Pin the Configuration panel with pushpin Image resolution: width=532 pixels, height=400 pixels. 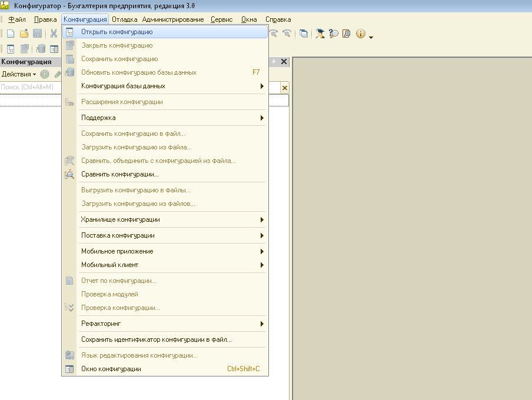click(274, 61)
